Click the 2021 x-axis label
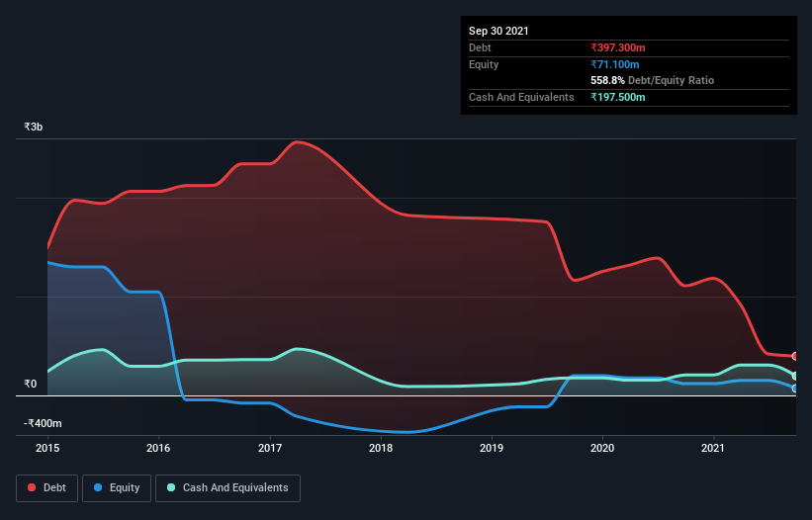This screenshot has width=812, height=520. (x=713, y=448)
